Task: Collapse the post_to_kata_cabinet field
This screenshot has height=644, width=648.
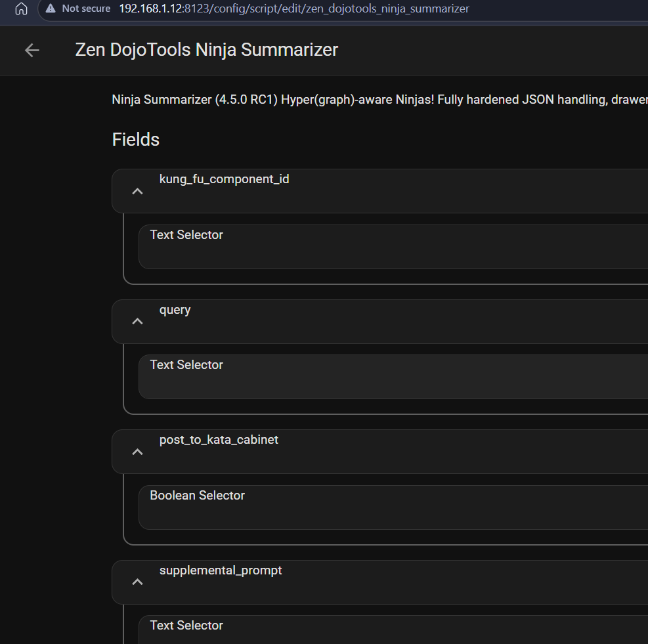Action: [x=137, y=452]
